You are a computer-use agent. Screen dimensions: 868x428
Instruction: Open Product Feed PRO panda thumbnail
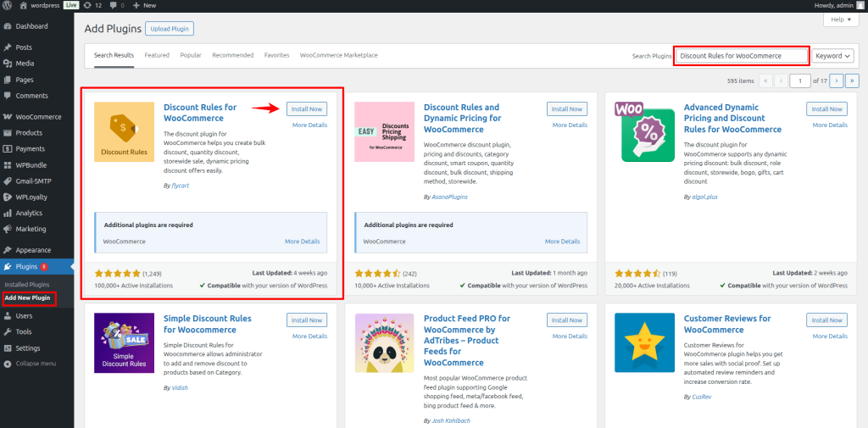pyautogui.click(x=384, y=342)
